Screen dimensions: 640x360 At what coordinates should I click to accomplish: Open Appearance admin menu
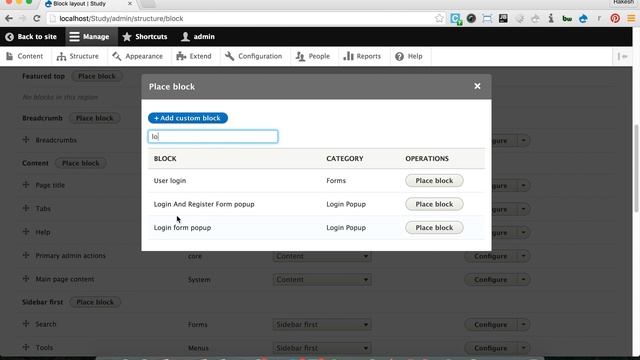pos(138,56)
